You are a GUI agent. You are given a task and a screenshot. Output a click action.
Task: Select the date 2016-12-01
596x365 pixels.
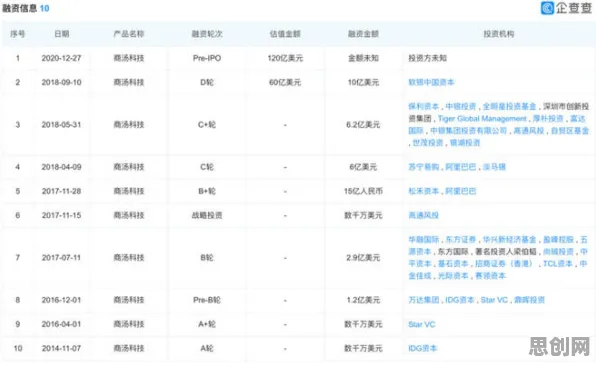click(61, 300)
